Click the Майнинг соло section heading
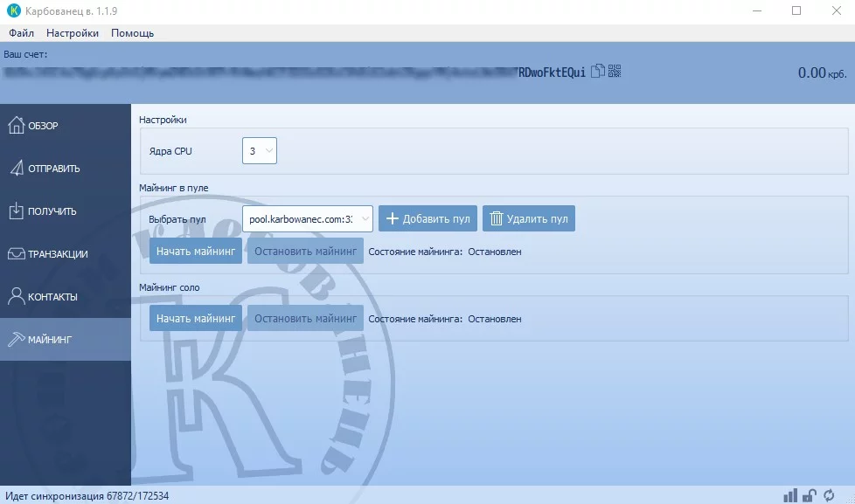Screen dimensions: 855x504 [x=169, y=287]
